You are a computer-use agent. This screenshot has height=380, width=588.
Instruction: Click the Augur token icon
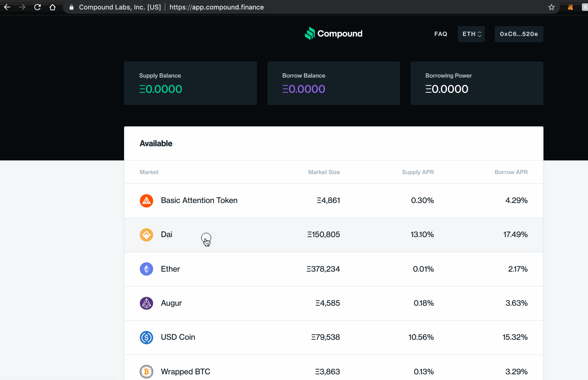146,303
